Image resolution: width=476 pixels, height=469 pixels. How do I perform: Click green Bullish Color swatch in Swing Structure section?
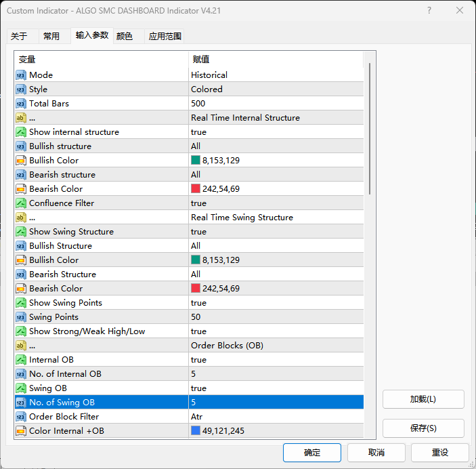[x=196, y=260]
